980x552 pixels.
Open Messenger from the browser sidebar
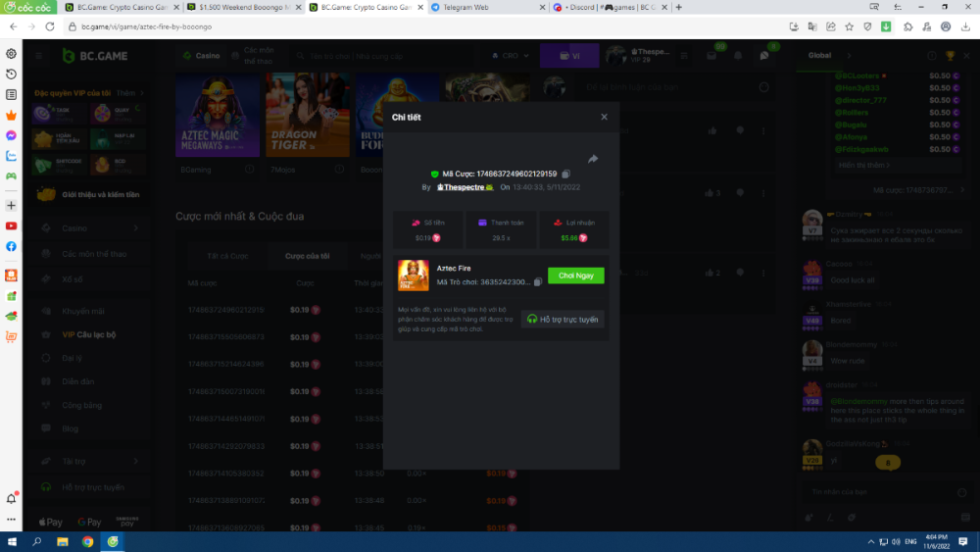pos(11,135)
